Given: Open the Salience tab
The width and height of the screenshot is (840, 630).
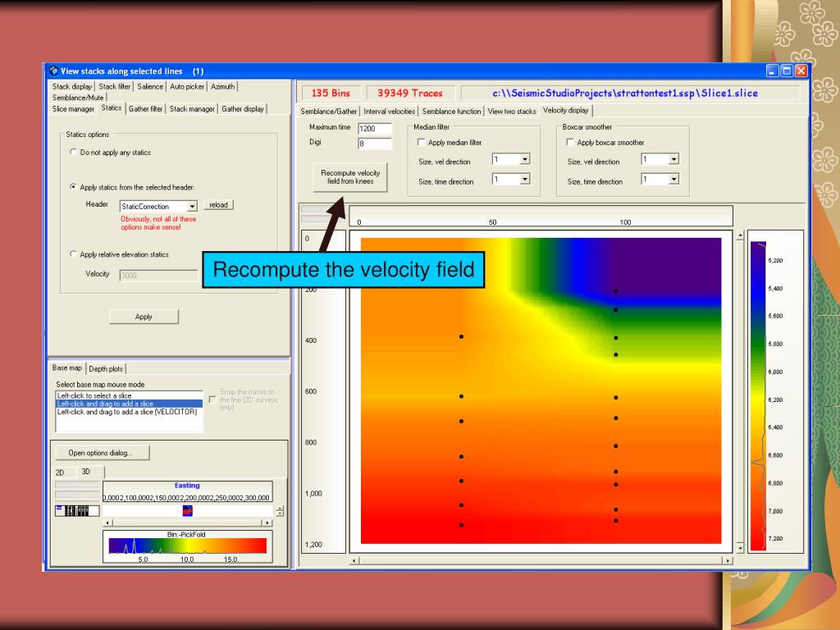Looking at the screenshot, I should pos(150,86).
